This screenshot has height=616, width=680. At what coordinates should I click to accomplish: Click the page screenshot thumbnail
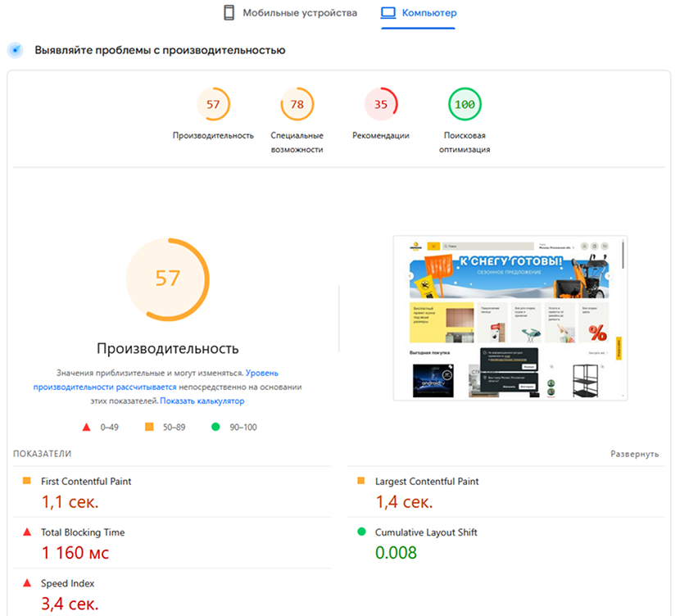click(x=510, y=318)
